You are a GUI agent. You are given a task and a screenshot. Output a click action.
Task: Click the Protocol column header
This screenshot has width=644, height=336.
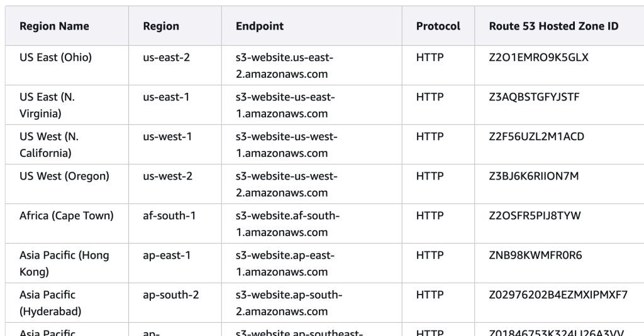point(438,26)
